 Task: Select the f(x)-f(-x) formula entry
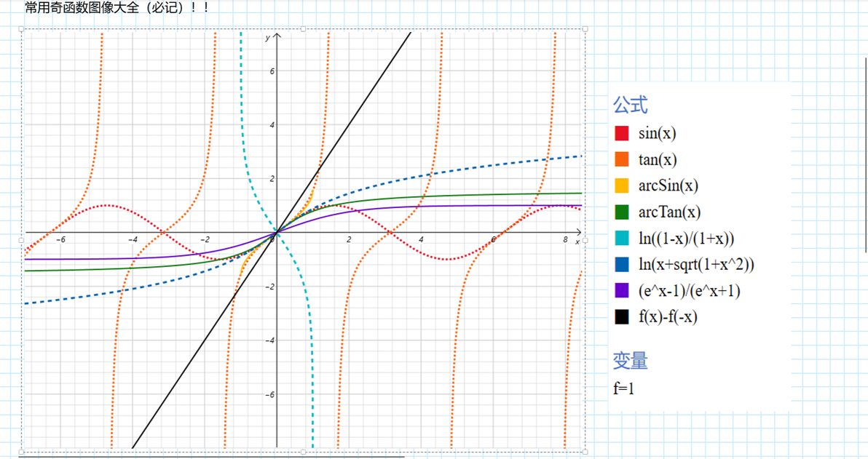click(x=668, y=317)
